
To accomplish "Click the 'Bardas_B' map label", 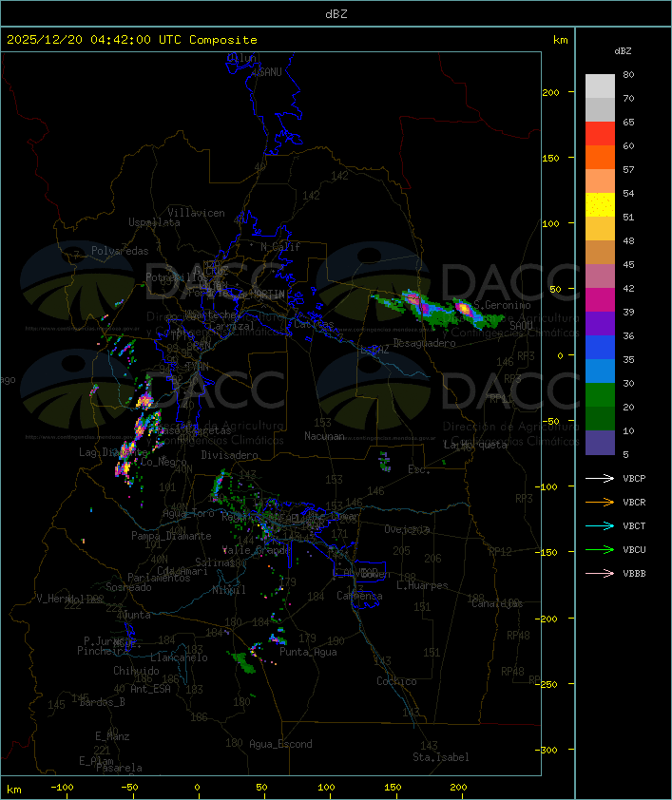I will tap(102, 702).
